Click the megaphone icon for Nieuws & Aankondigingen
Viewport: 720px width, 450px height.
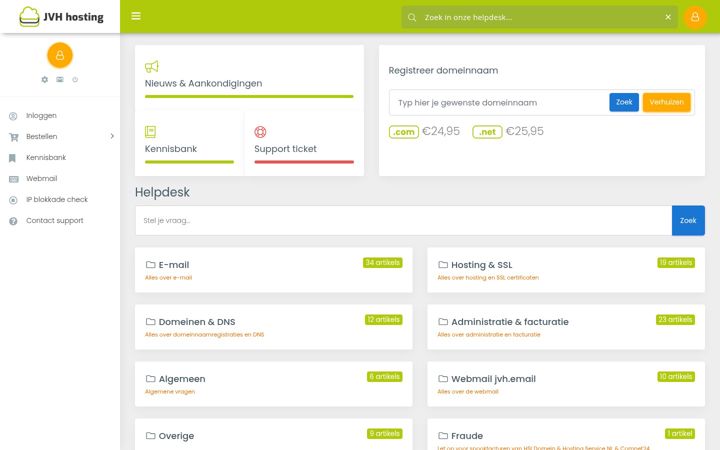click(152, 67)
